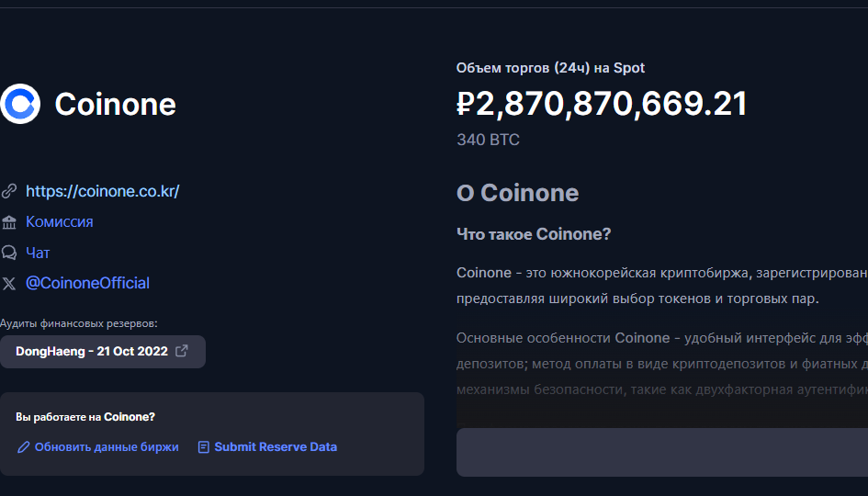This screenshot has height=496, width=868.
Task: Click the Coinone round logo
Action: 20,104
